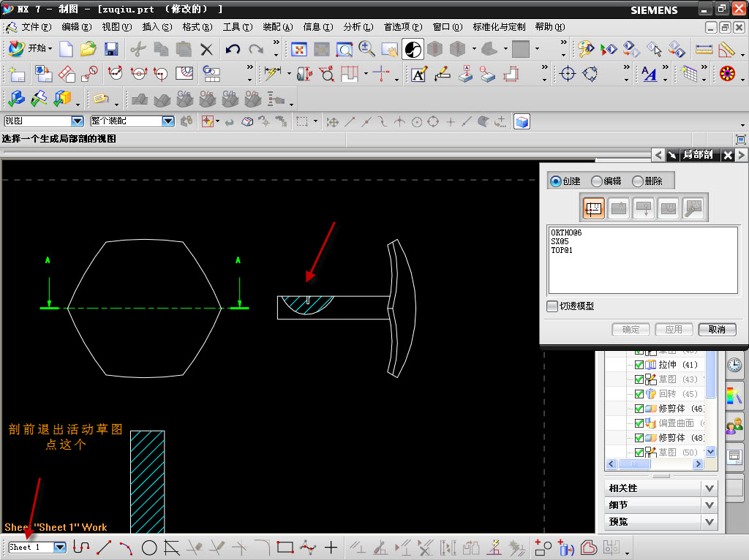Click the Undo arrow icon
This screenshot has height=560, width=749.
233,49
